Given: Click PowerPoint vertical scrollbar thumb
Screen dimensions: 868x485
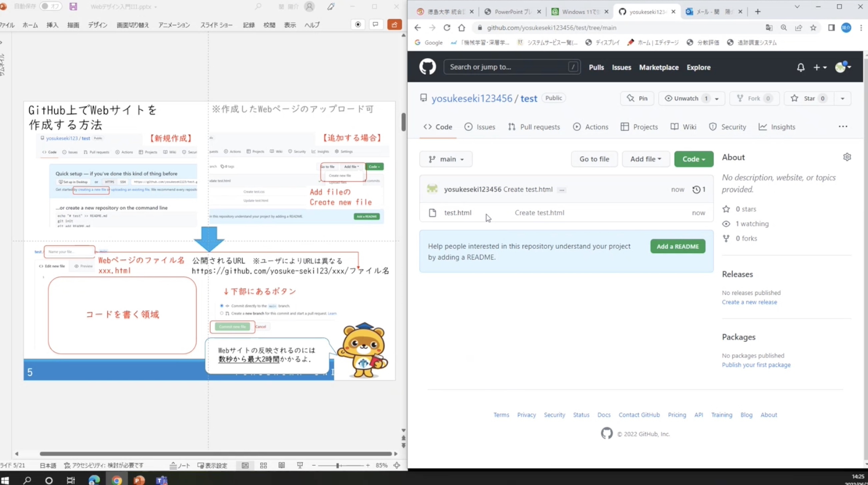Looking at the screenshot, I should click(403, 122).
